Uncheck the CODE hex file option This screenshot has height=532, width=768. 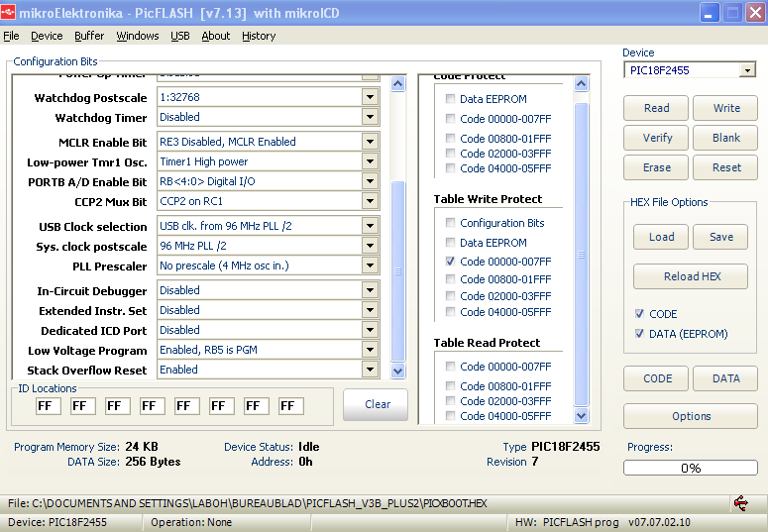pyautogui.click(x=640, y=314)
